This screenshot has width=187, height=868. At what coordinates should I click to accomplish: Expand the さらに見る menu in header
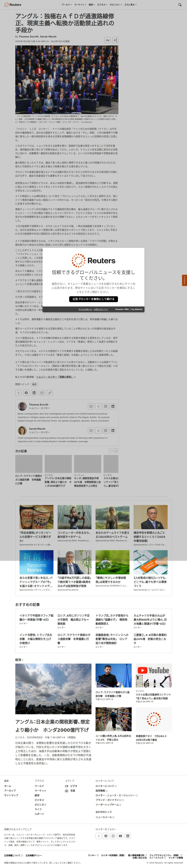(x=130, y=5)
